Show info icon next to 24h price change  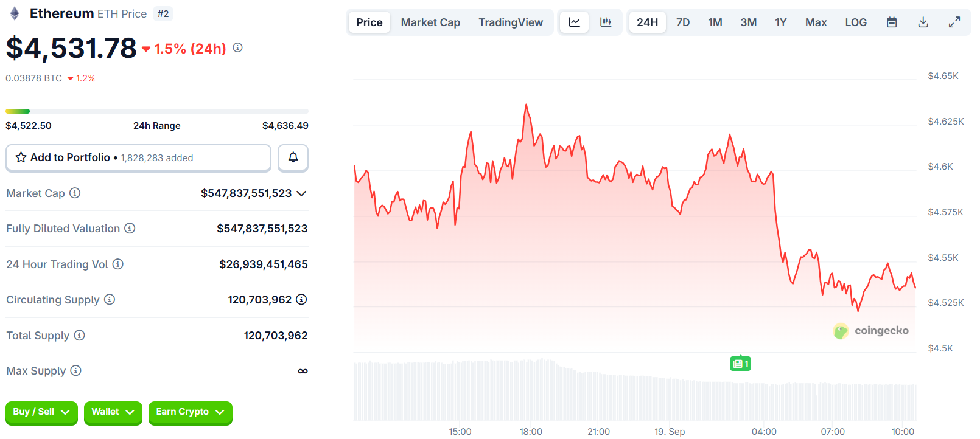click(238, 47)
